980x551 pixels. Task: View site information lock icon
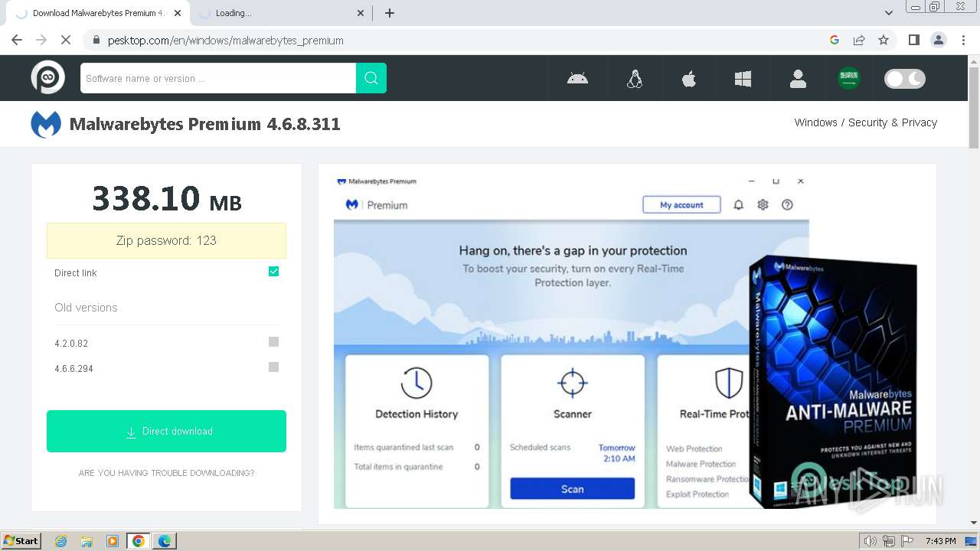96,40
